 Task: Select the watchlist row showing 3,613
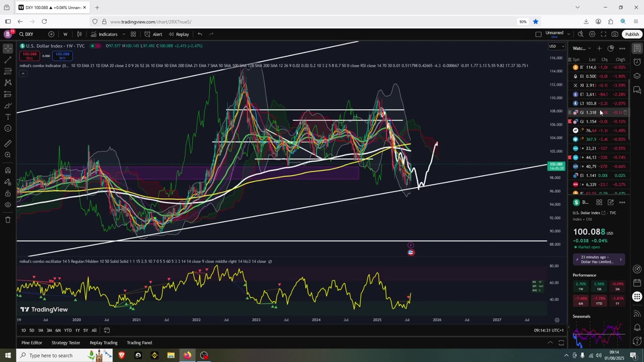coord(599,95)
